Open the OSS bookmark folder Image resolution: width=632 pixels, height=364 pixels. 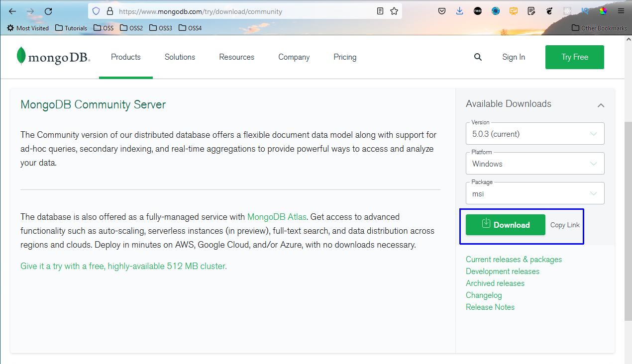tap(104, 28)
